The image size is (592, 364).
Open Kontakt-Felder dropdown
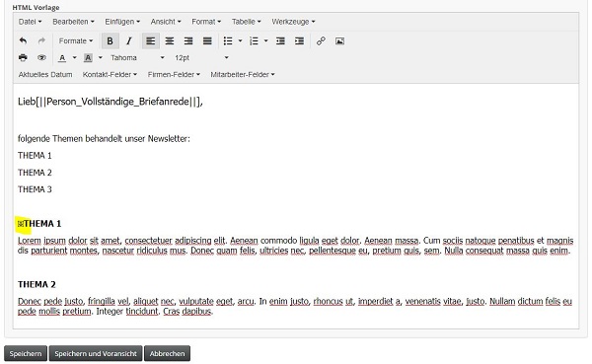pos(110,74)
